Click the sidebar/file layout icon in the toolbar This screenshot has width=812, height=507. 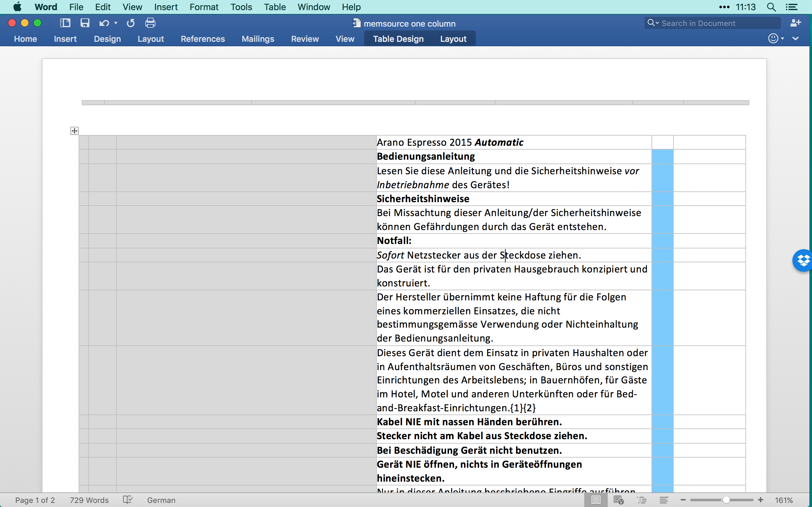pos(65,23)
